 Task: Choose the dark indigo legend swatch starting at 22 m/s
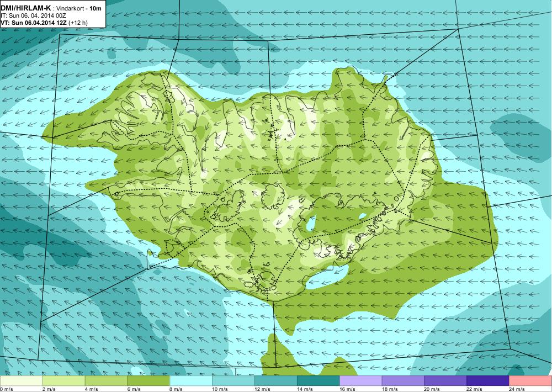(488, 381)
